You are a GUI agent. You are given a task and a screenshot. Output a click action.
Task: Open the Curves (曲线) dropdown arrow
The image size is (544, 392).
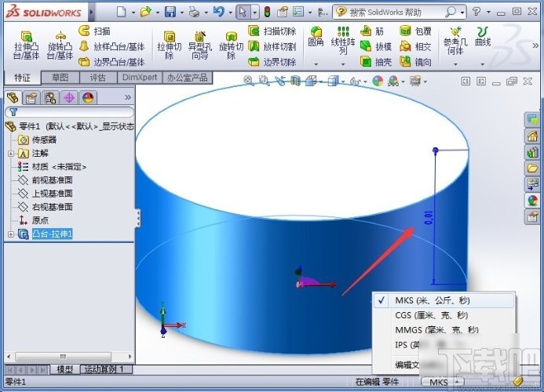pyautogui.click(x=483, y=64)
